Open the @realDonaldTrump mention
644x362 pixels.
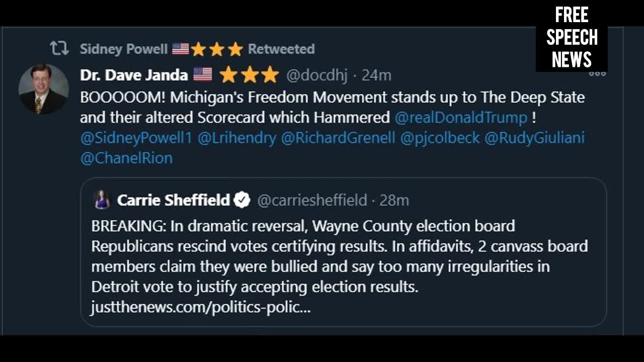click(x=461, y=118)
